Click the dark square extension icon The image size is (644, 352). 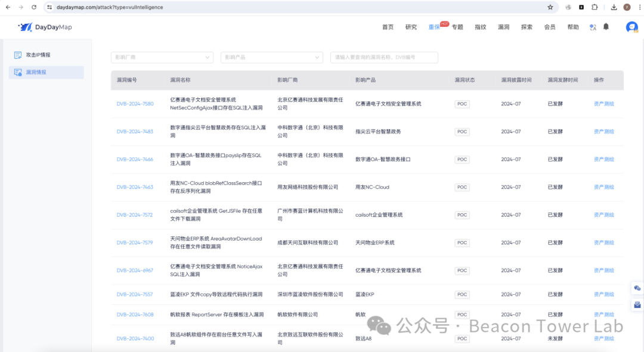tap(581, 7)
